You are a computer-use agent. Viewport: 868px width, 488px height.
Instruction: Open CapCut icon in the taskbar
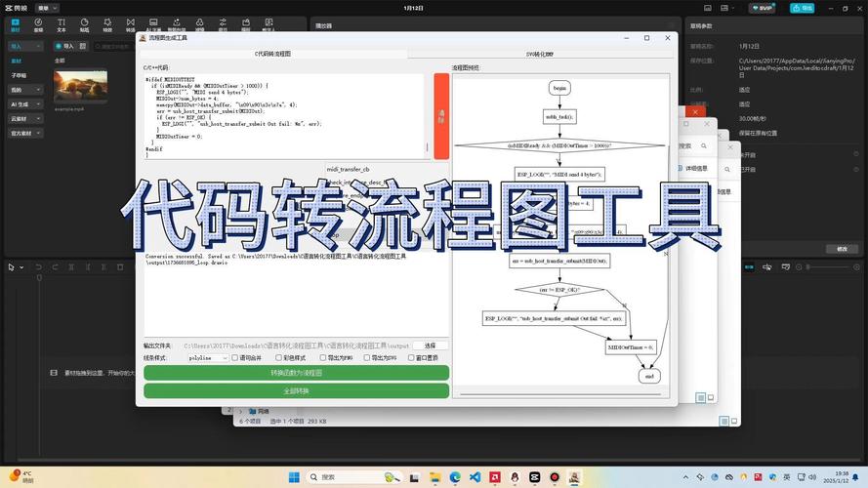coord(535,477)
